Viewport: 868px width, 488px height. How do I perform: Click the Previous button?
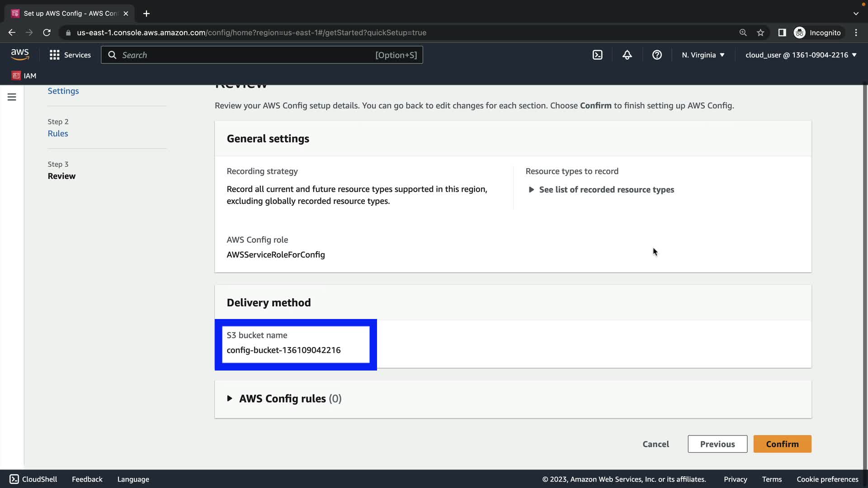717,444
